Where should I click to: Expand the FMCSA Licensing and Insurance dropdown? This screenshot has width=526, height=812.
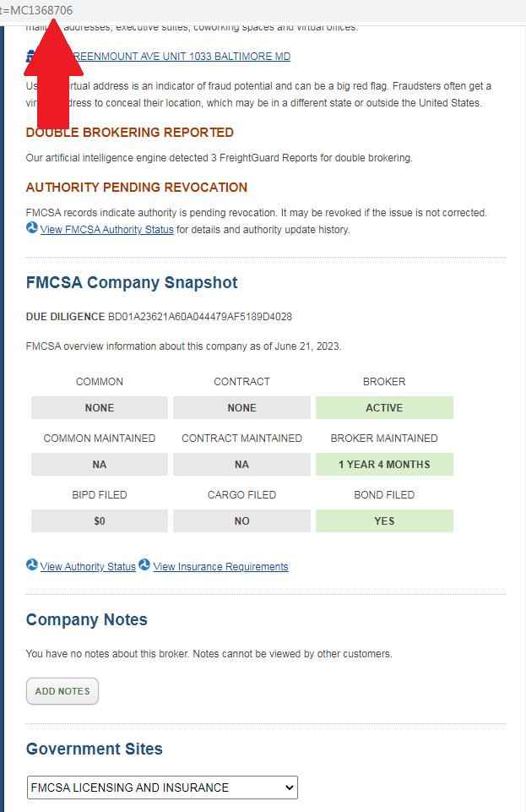pos(162,787)
